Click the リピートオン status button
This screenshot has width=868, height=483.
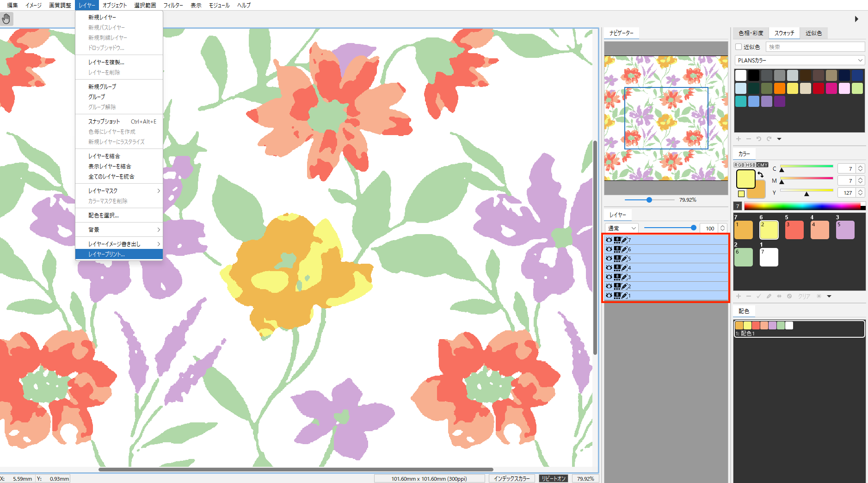point(554,479)
